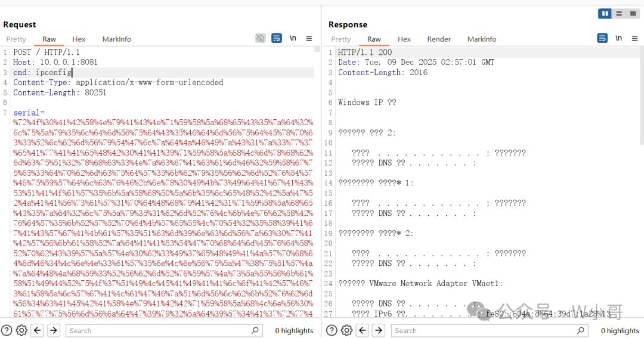Open Response MarkInfo tab

[x=482, y=39]
